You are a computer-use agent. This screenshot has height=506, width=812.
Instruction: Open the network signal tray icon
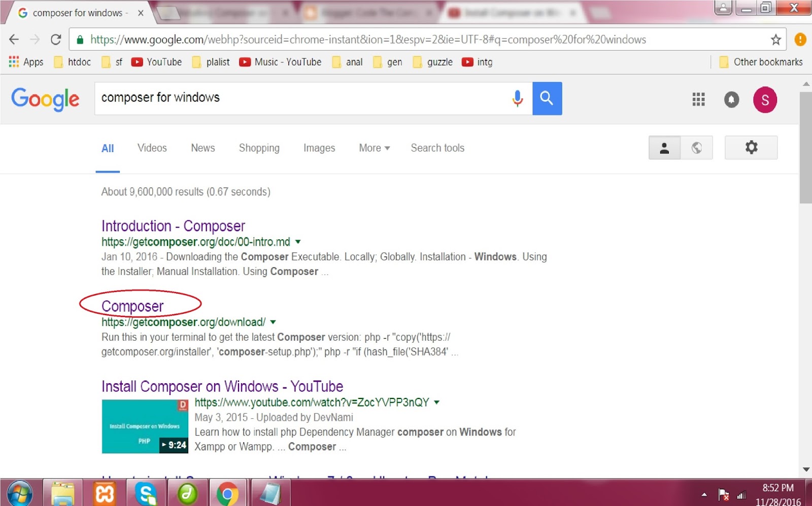click(741, 495)
